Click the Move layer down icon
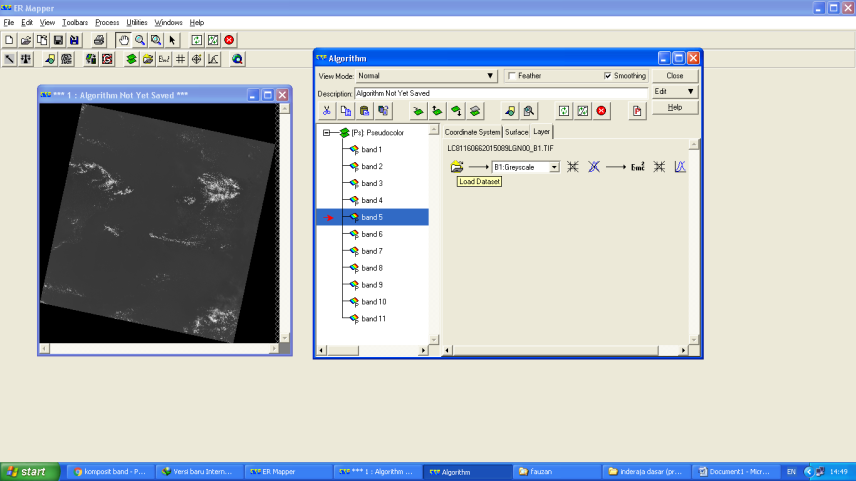 pos(456,111)
